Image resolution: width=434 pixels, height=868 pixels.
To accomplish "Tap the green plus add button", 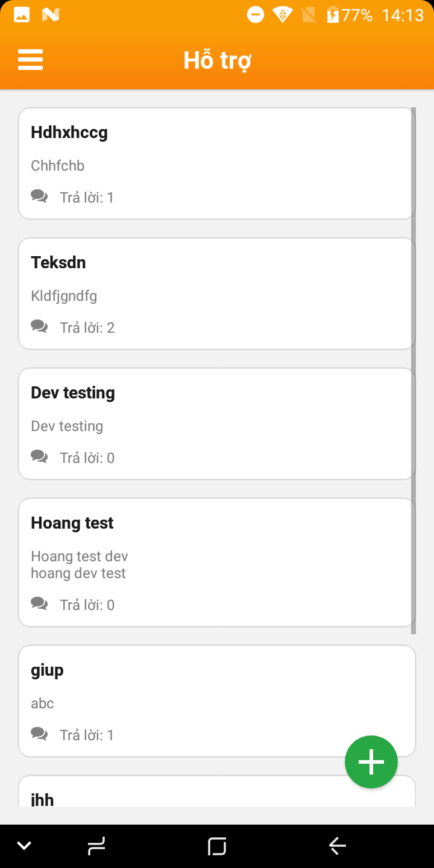I will pyautogui.click(x=371, y=761).
